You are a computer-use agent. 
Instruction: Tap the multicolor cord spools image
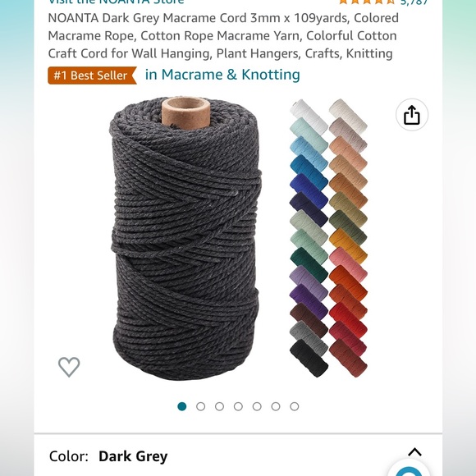[328, 238]
